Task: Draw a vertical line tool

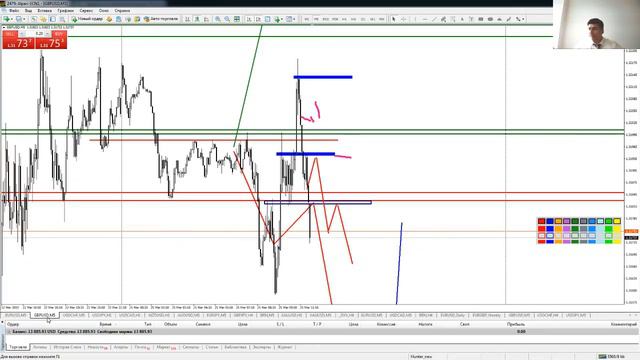Action: point(415,19)
